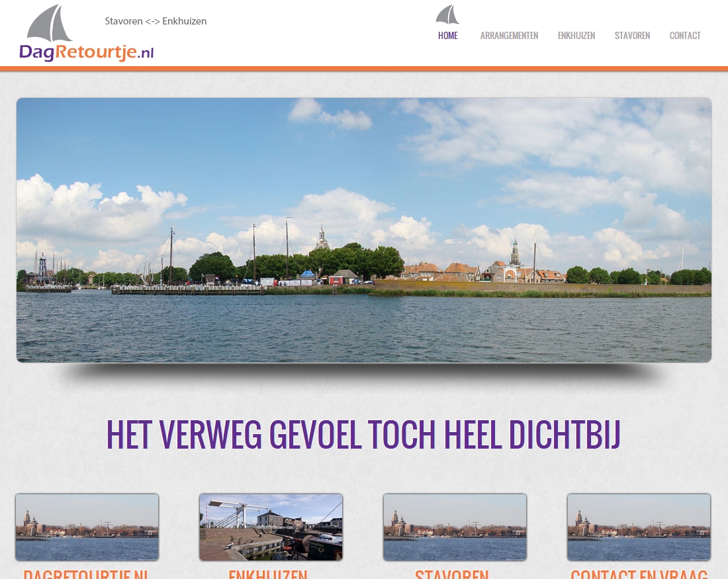Open the thumbnail above the DagRetourtje.nl heading
The image size is (728, 579).
pos(87,527)
